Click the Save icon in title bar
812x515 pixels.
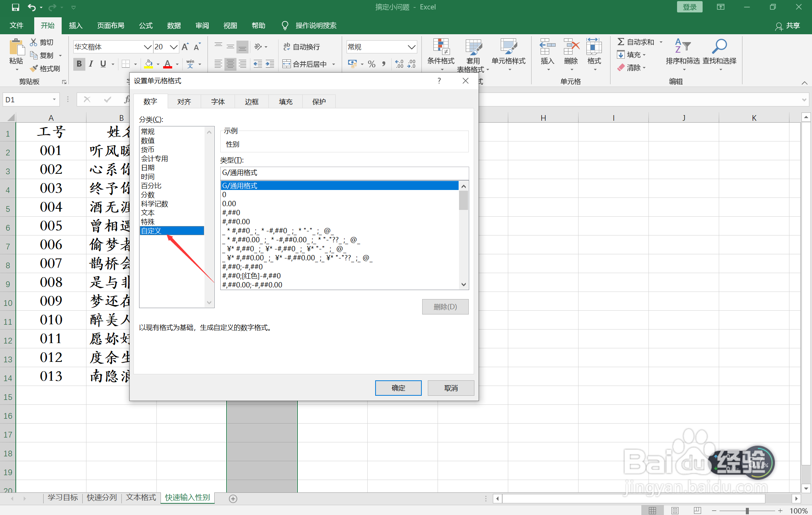(15, 7)
